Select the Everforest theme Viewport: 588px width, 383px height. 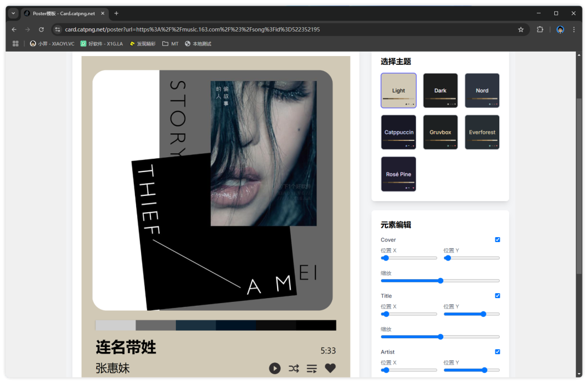point(482,132)
